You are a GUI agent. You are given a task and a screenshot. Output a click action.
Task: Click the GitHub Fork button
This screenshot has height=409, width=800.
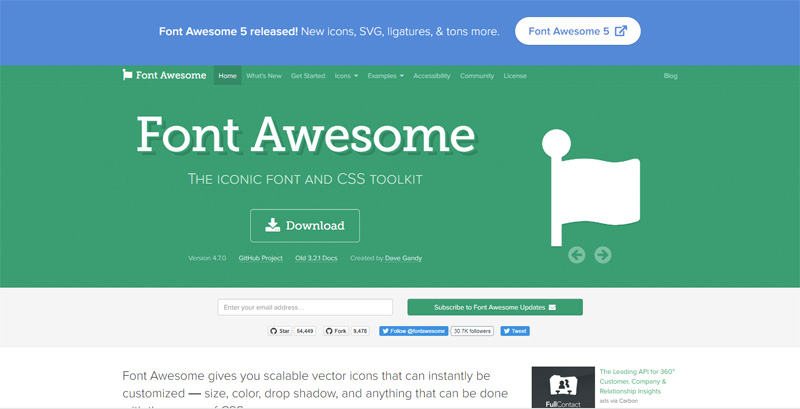pos(336,331)
